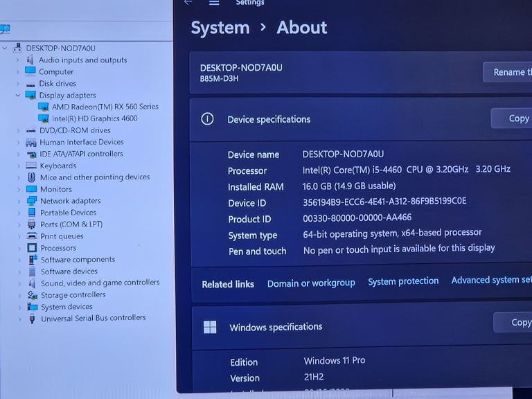Click the Print queues printer icon
Viewport: 532px width, 399px height.
pos(32,236)
